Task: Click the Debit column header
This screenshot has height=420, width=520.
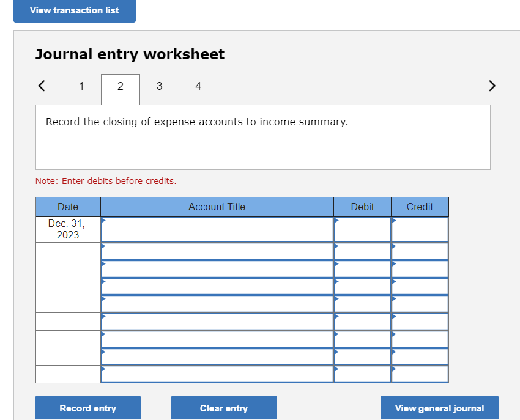Action: [x=363, y=207]
